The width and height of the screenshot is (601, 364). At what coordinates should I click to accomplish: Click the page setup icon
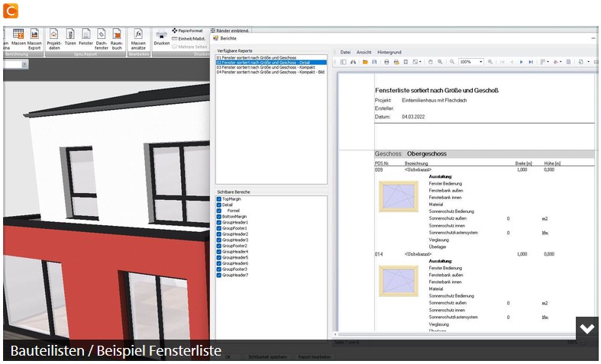[x=406, y=62]
